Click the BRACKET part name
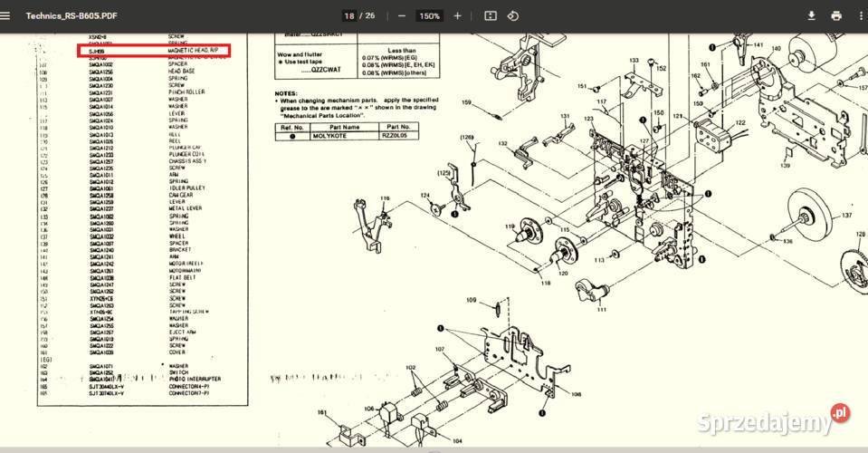 pyautogui.click(x=180, y=250)
